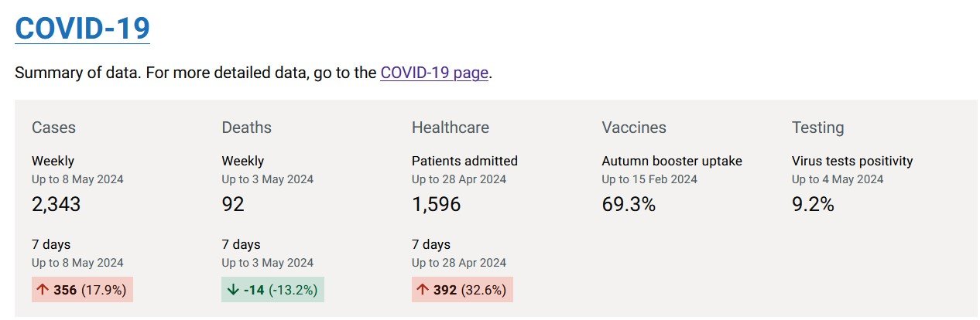Select the Vaccines section heading

coord(633,128)
